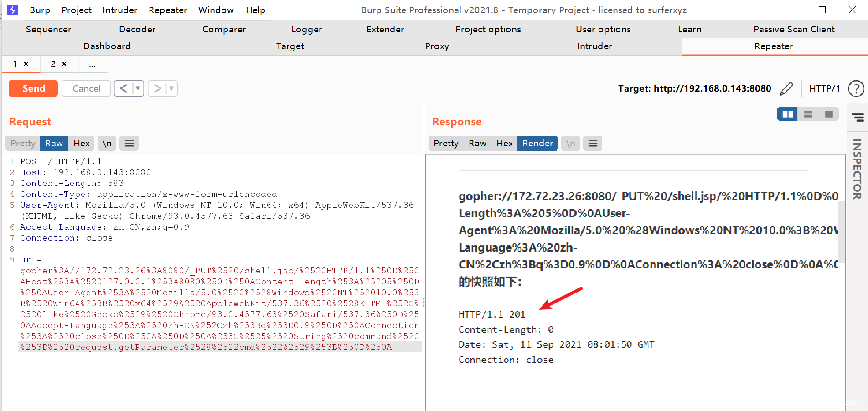
Task: Open the Intruder menu
Action: (x=120, y=10)
